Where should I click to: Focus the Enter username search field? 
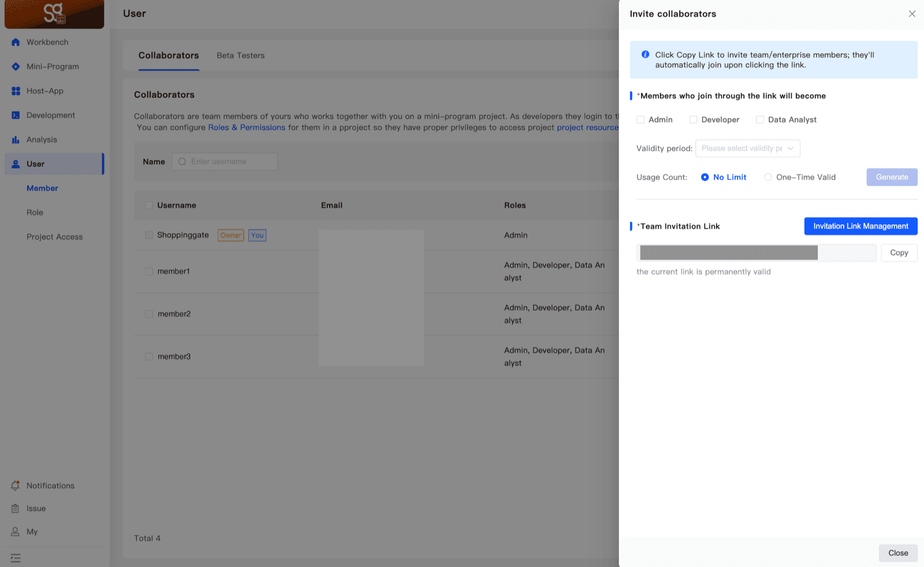[x=225, y=162]
